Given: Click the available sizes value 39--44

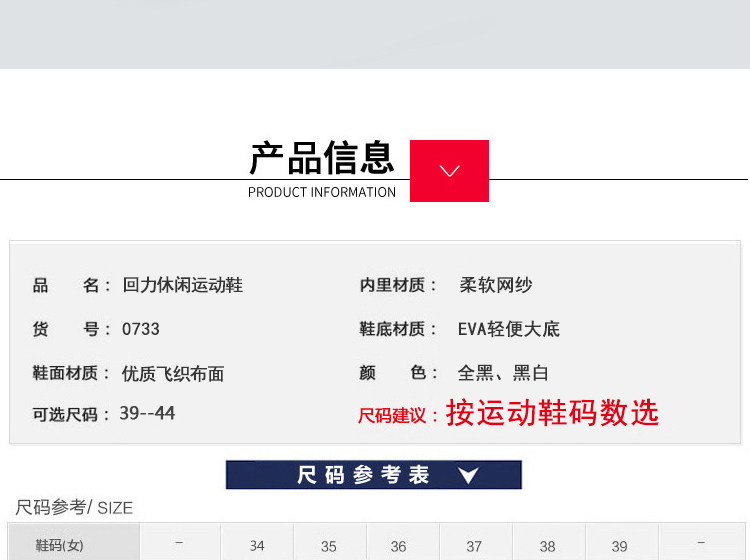Looking at the screenshot, I should click(x=147, y=413).
